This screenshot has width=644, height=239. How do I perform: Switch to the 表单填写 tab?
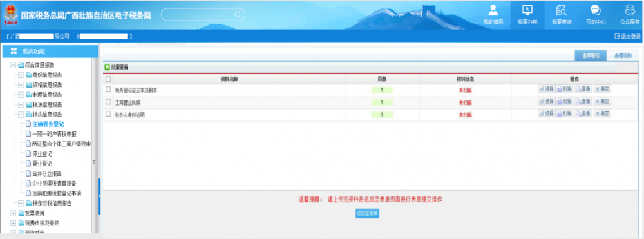[x=591, y=56]
